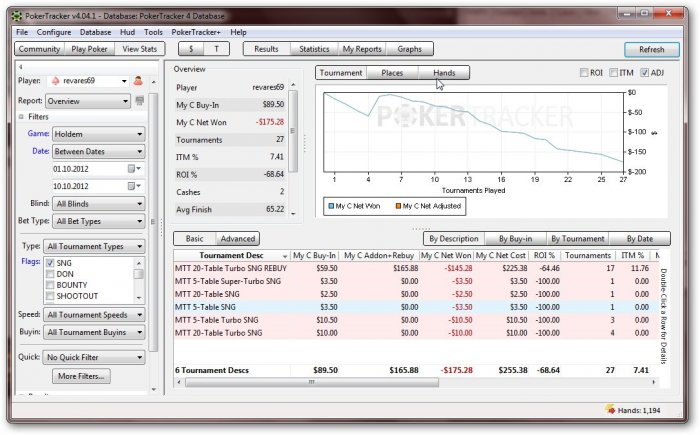The width and height of the screenshot is (700, 435).
Task: Enable the ROI checkbox above the graph
Action: 583,72
